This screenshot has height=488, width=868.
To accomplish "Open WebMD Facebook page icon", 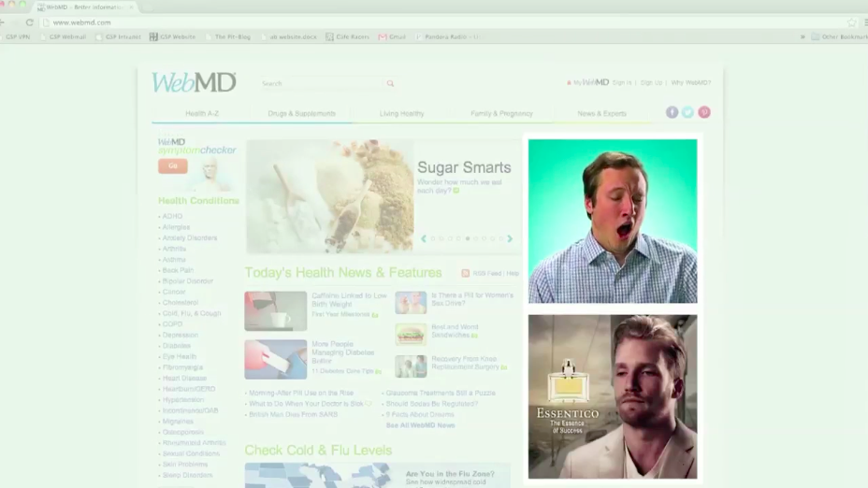I will point(672,112).
